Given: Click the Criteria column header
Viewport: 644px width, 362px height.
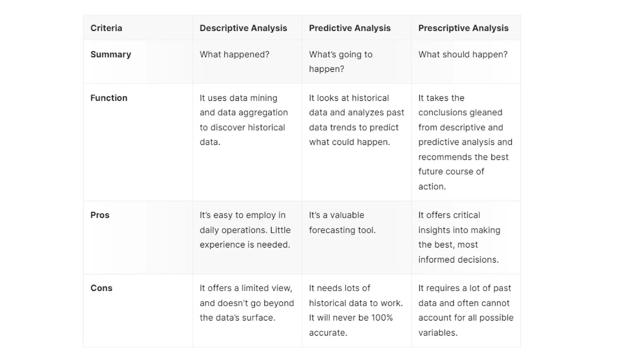Looking at the screenshot, I should 106,28.
